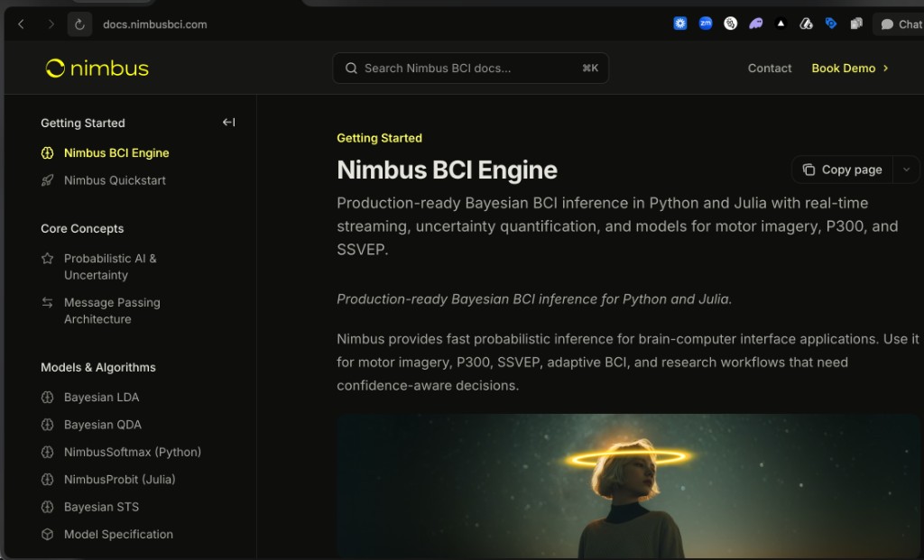Go forward with the browser forward arrow
The image size is (924, 560).
tap(51, 24)
